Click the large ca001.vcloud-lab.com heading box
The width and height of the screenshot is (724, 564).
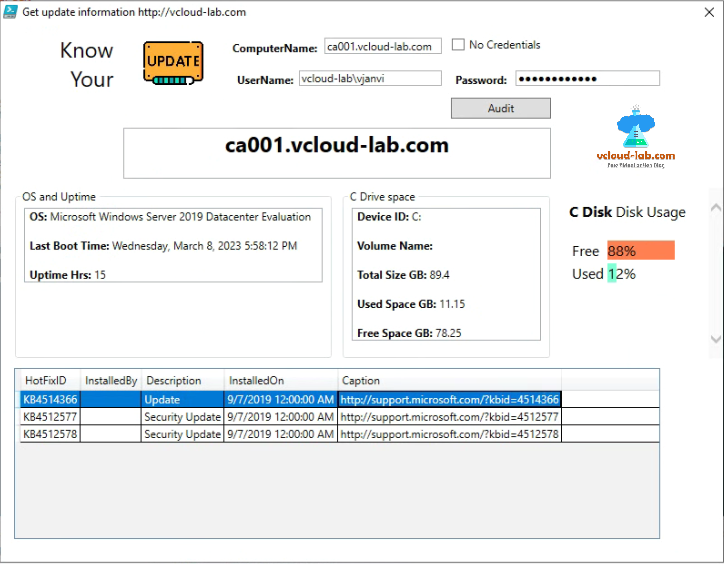click(337, 153)
